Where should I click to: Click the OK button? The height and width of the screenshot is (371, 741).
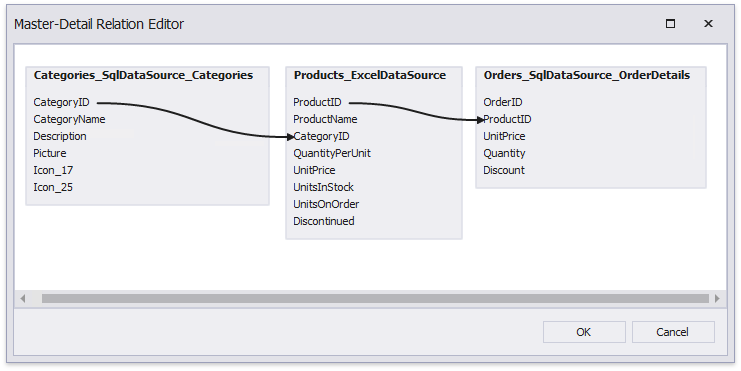click(x=584, y=332)
